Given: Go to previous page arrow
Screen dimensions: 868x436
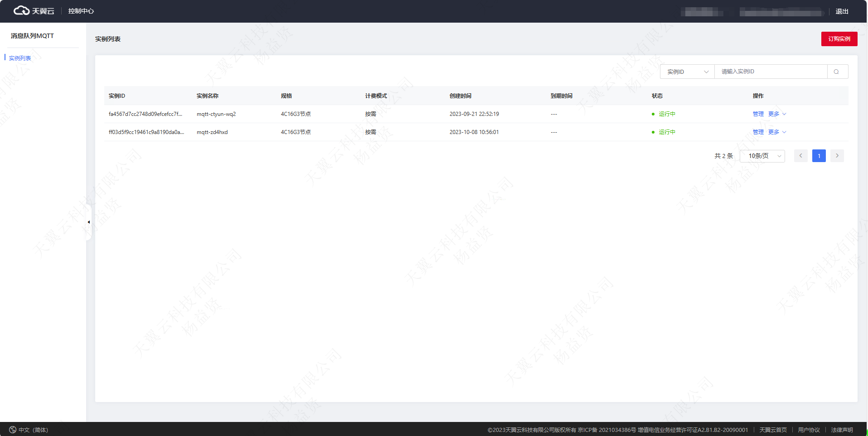Looking at the screenshot, I should [801, 156].
